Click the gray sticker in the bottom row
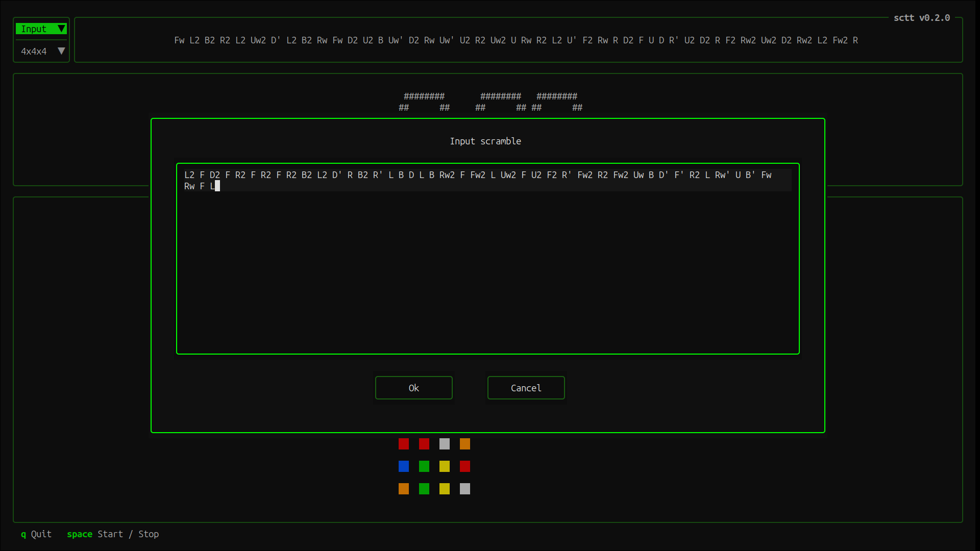980x551 pixels. tap(465, 489)
